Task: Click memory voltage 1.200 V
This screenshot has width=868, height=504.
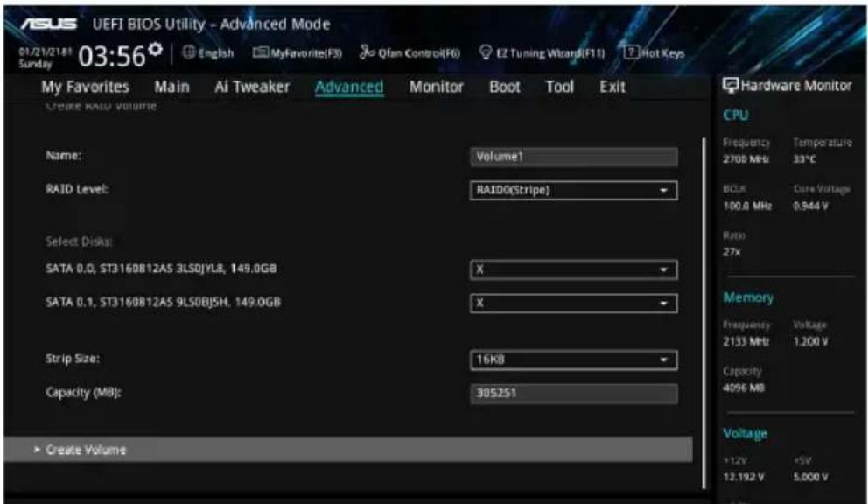Action: [810, 342]
